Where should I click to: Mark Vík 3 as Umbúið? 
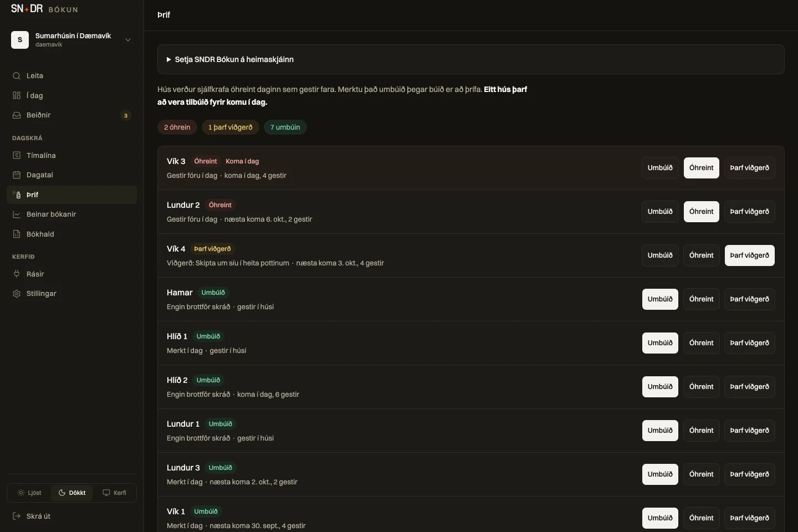[x=660, y=168]
